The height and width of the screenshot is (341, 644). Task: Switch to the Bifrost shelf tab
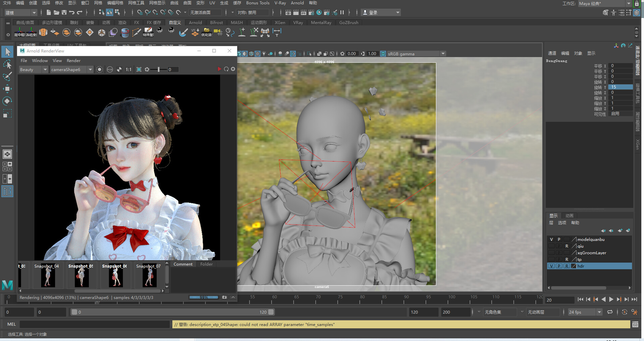click(x=216, y=22)
